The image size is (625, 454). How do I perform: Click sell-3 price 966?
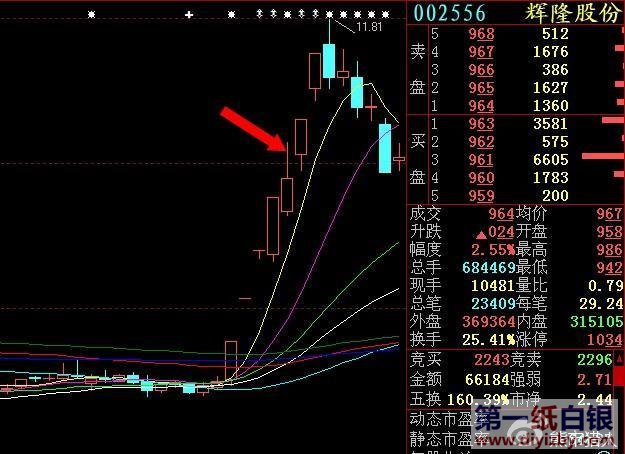pyautogui.click(x=482, y=70)
